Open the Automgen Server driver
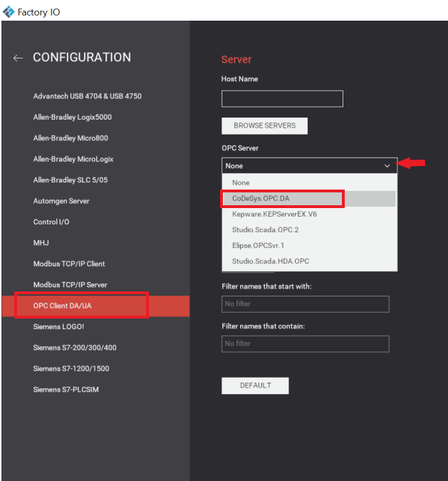The image size is (448, 481). 61,201
